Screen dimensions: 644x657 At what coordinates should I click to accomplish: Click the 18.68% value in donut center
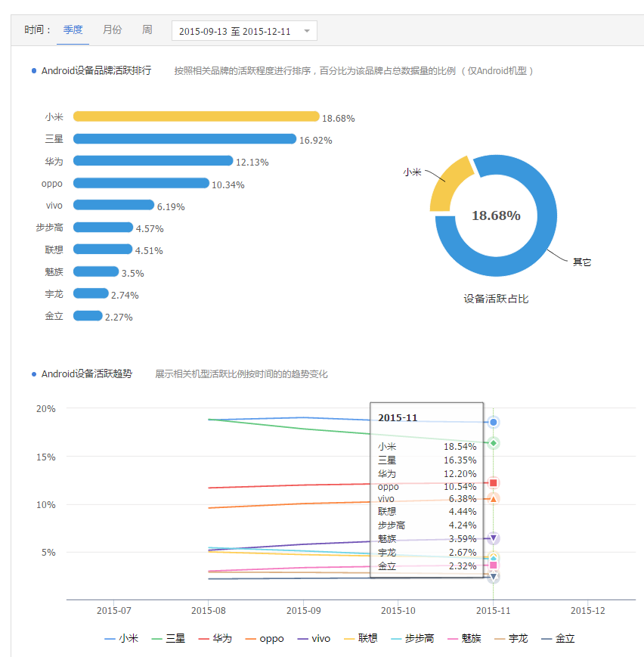[x=496, y=215]
